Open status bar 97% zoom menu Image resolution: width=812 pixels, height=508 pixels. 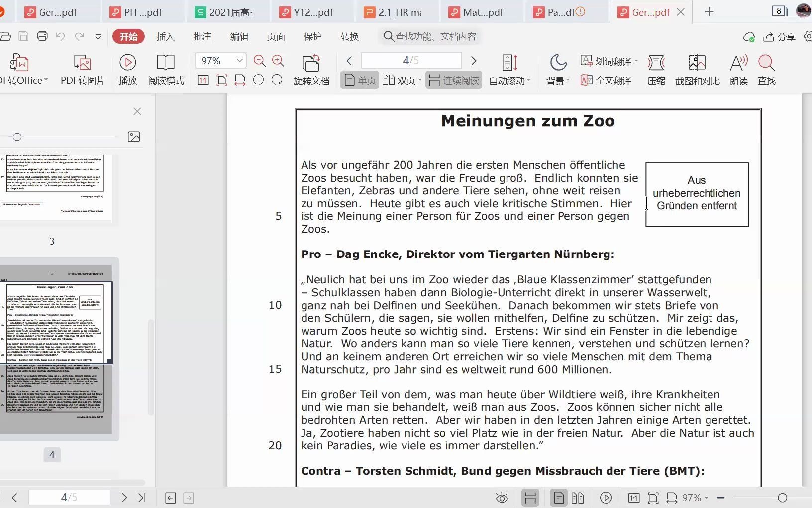click(x=695, y=498)
